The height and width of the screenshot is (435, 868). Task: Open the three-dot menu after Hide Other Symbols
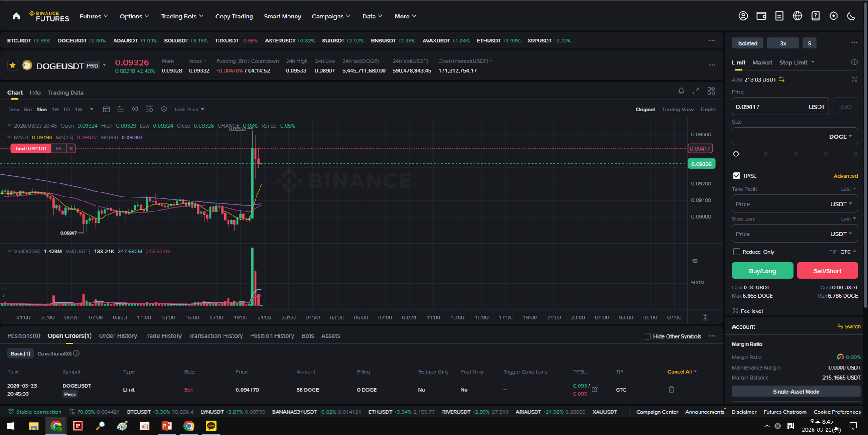click(x=712, y=336)
